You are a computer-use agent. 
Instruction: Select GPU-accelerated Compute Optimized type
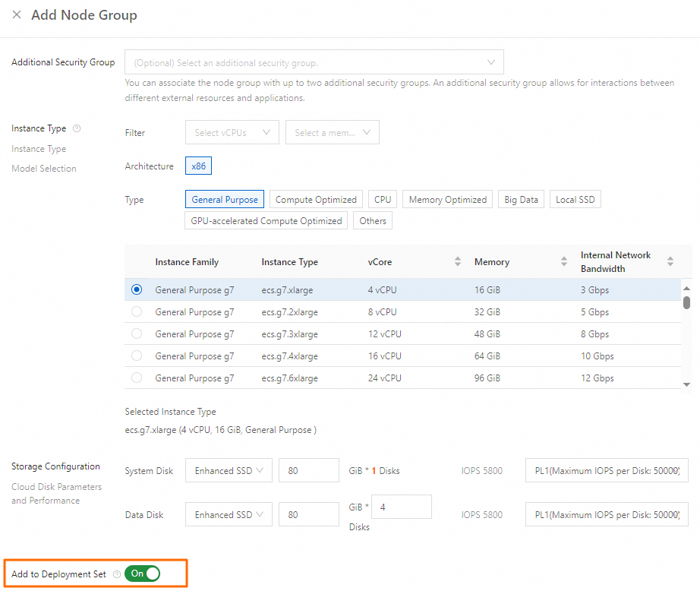click(x=266, y=221)
